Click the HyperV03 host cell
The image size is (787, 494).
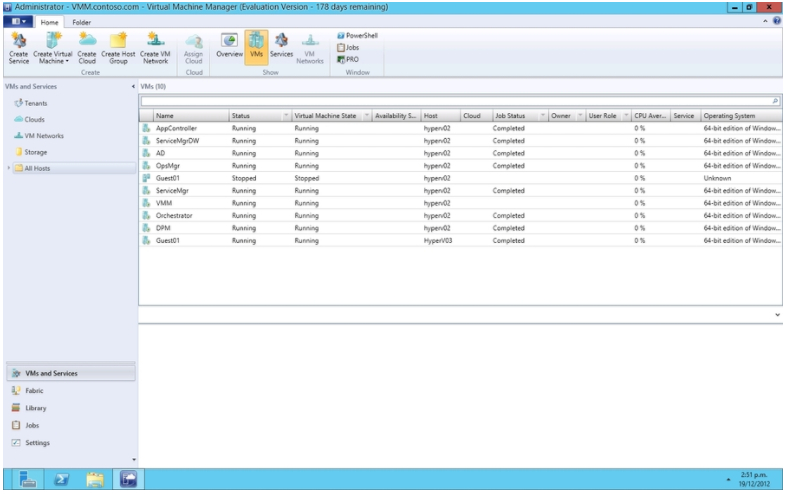(438, 240)
